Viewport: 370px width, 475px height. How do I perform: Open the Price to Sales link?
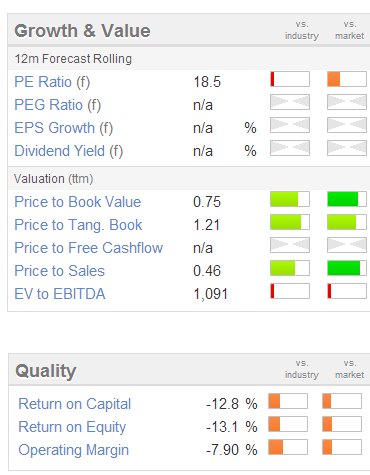[x=60, y=271]
